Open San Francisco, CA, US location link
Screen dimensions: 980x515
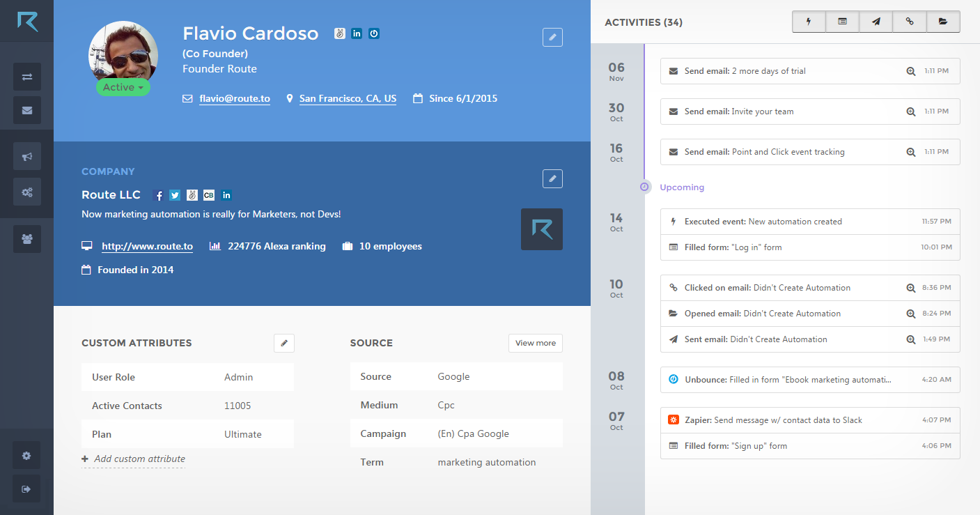tap(348, 99)
